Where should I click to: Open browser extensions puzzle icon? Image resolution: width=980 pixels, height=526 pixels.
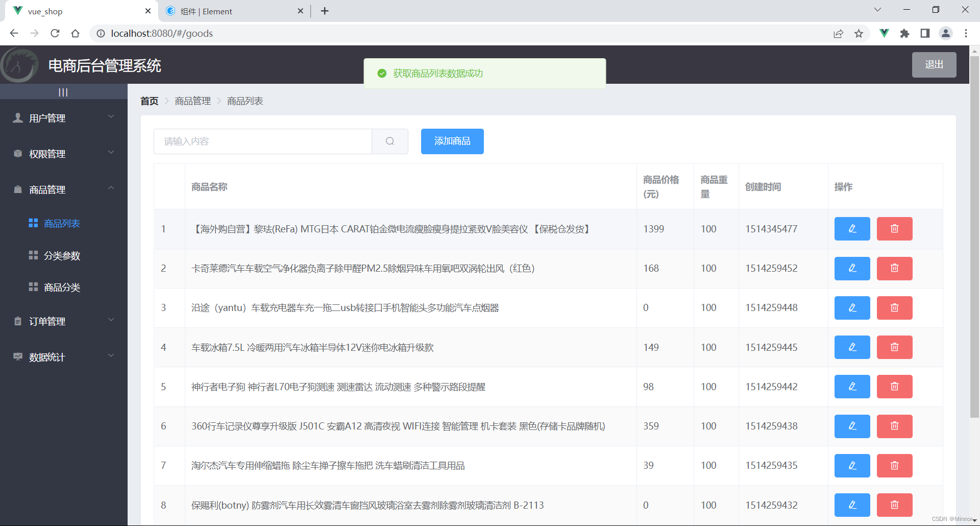[x=904, y=33]
